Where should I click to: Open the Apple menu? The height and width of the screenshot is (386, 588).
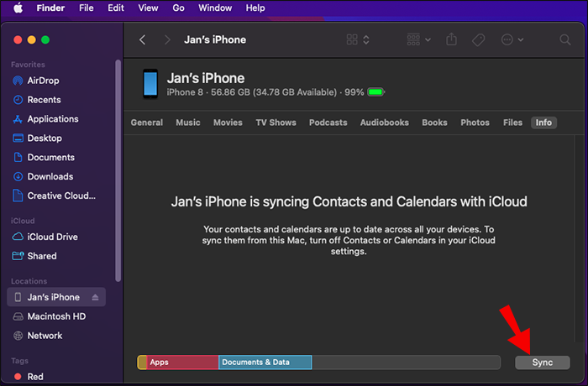pos(18,8)
